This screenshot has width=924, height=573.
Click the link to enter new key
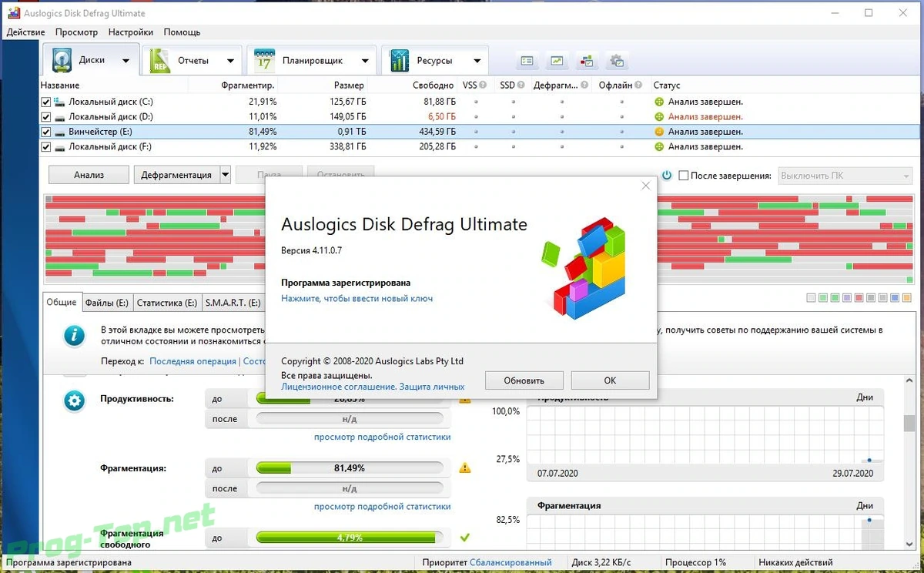357,298
